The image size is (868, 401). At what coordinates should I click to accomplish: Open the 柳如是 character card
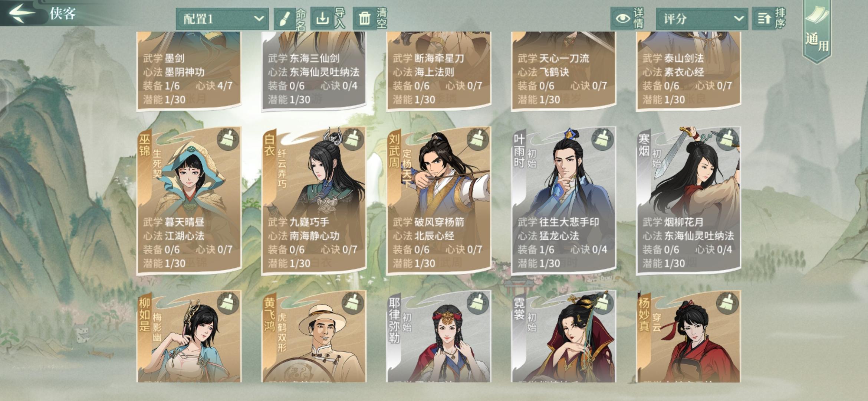[x=189, y=336]
